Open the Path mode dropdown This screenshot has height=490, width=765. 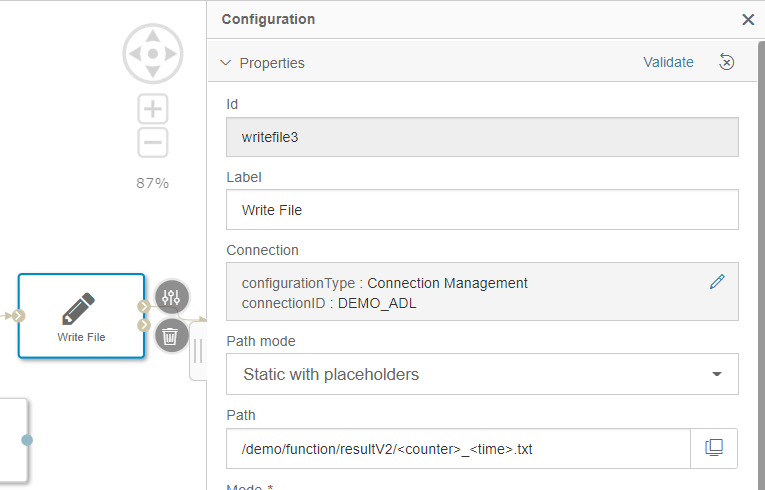tap(482, 374)
